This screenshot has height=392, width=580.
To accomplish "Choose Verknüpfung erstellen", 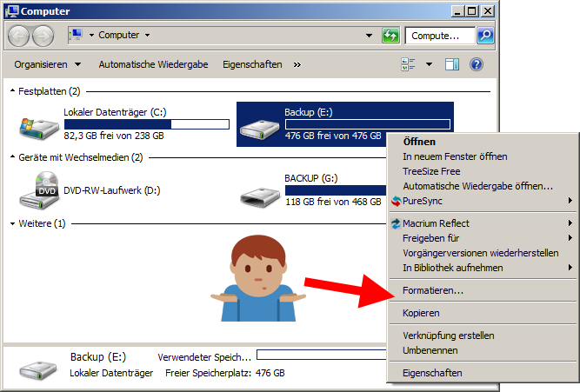I will [483, 336].
